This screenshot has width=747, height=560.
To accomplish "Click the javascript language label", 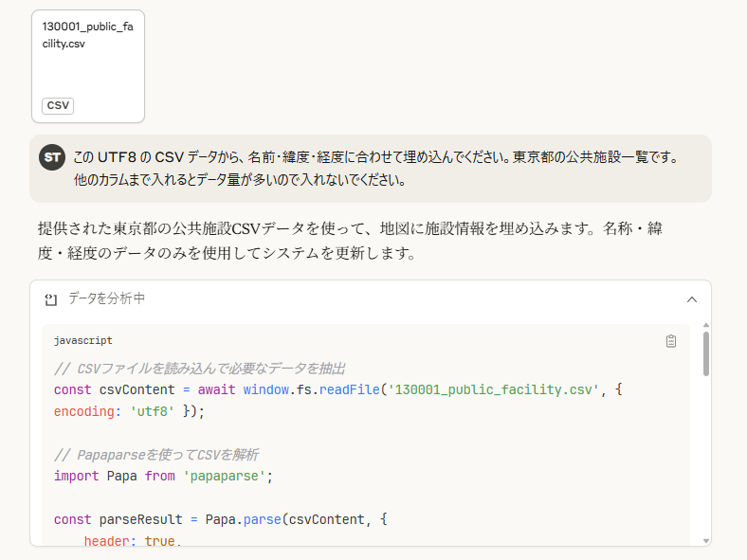I will point(83,340).
